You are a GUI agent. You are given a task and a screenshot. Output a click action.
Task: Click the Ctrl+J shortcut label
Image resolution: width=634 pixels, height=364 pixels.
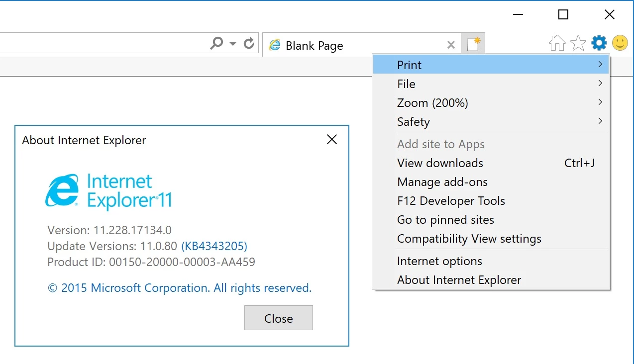coord(580,163)
